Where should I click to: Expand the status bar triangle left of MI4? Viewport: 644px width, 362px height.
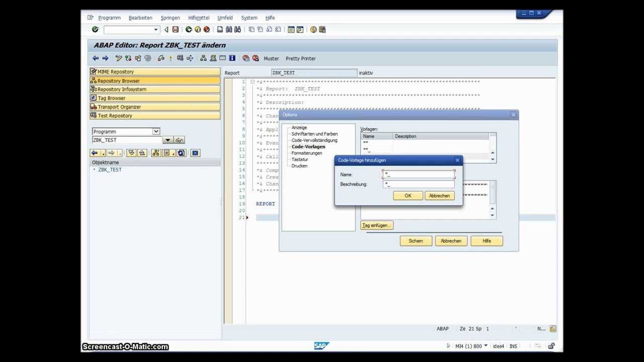coord(448,346)
